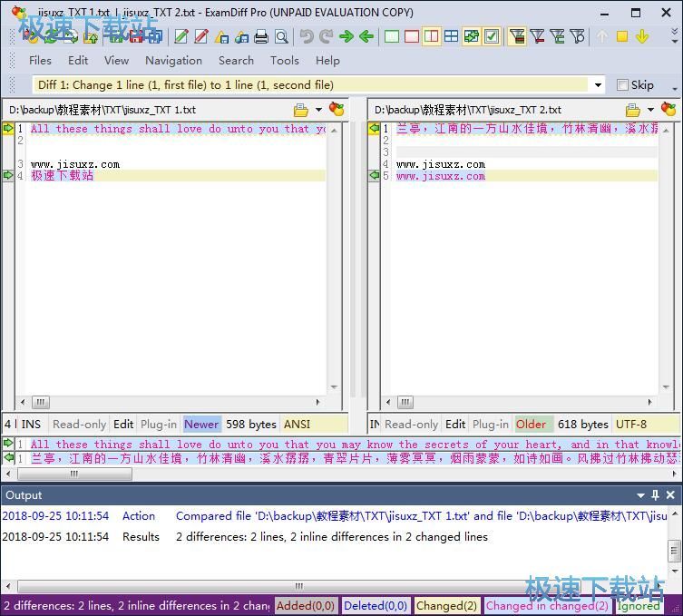
Task: Toggle vertical split panes icon
Action: [431, 36]
